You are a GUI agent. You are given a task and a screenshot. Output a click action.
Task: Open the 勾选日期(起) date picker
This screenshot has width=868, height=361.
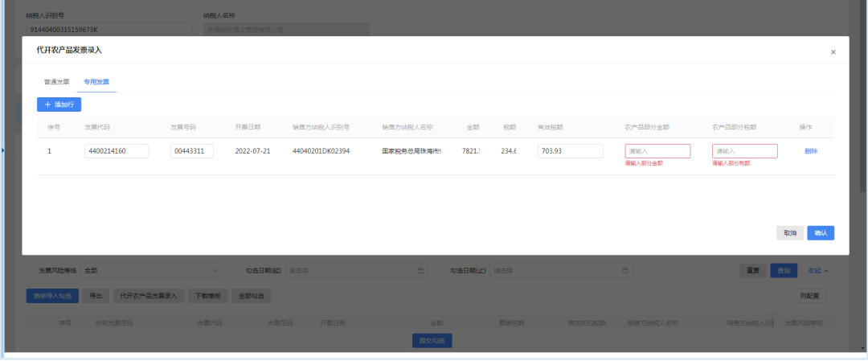pyautogui.click(x=356, y=271)
